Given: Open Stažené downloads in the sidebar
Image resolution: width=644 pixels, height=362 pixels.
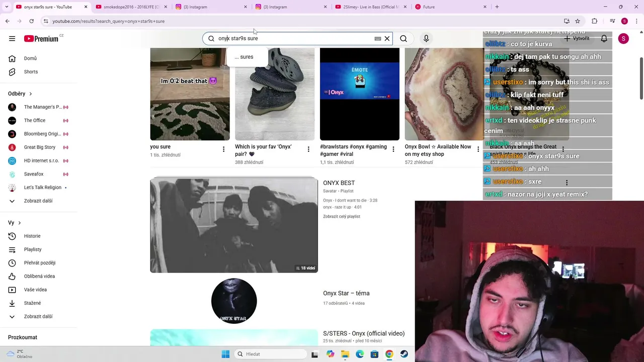Looking at the screenshot, I should 38,303.
